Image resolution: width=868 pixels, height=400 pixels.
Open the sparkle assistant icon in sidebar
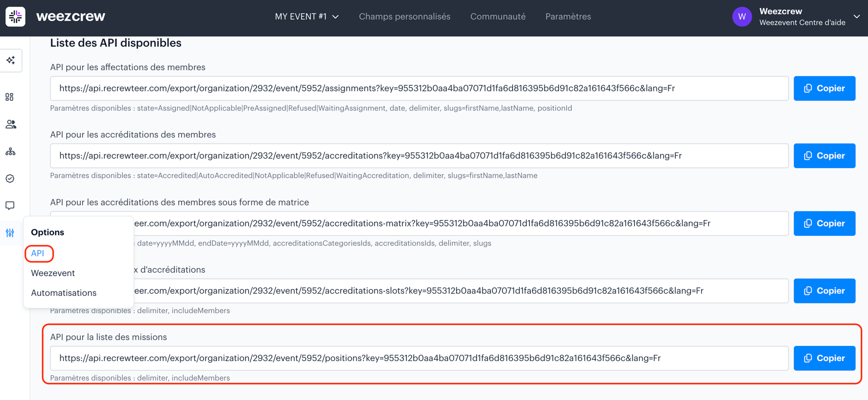pyautogui.click(x=11, y=61)
